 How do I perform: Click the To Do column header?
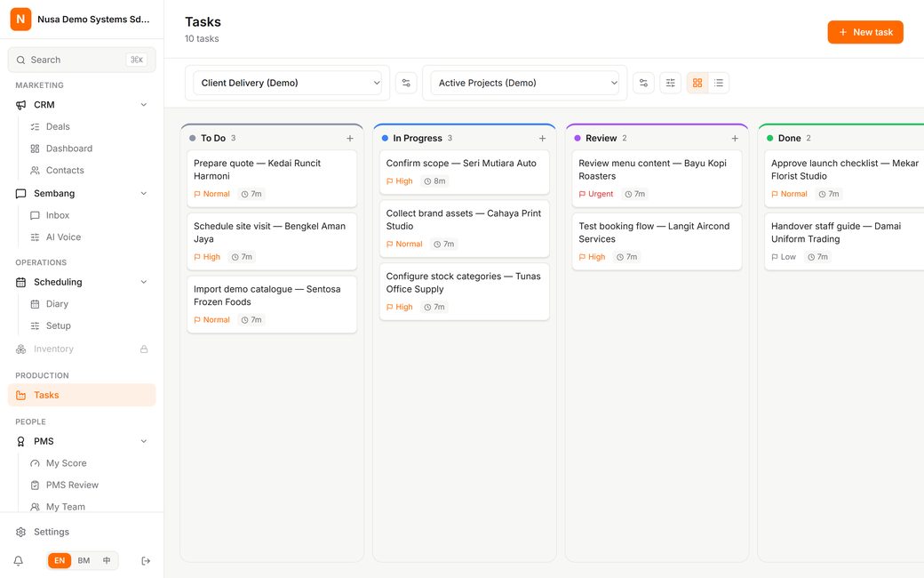pyautogui.click(x=272, y=138)
